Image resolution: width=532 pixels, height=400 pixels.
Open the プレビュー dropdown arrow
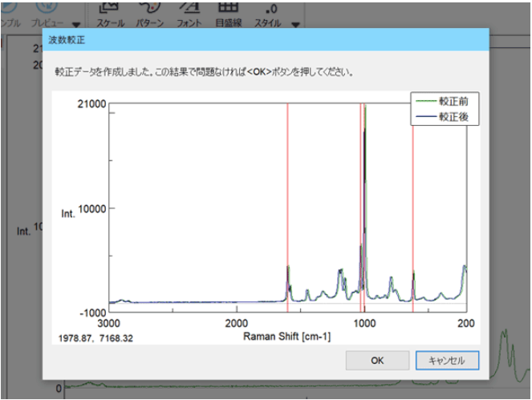(76, 24)
